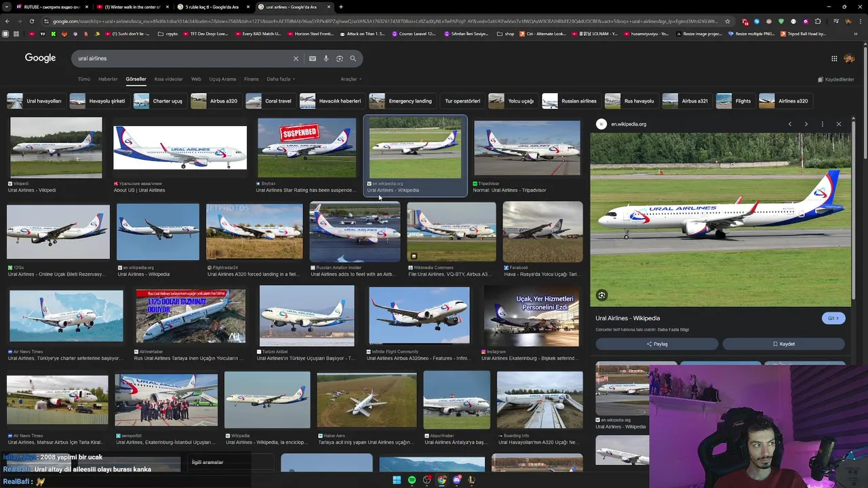Click the Kaydet save button
This screenshot has height=488, width=868.
[x=784, y=344]
